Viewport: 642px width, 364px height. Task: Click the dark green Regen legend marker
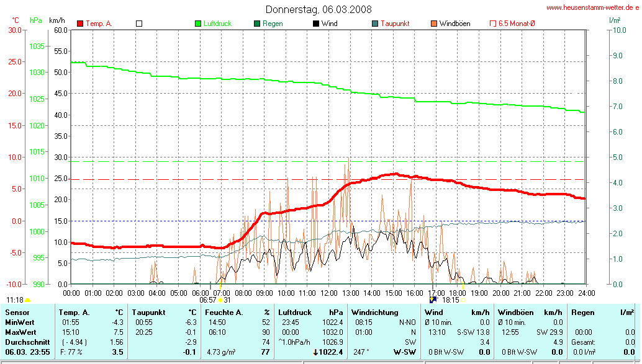(257, 24)
